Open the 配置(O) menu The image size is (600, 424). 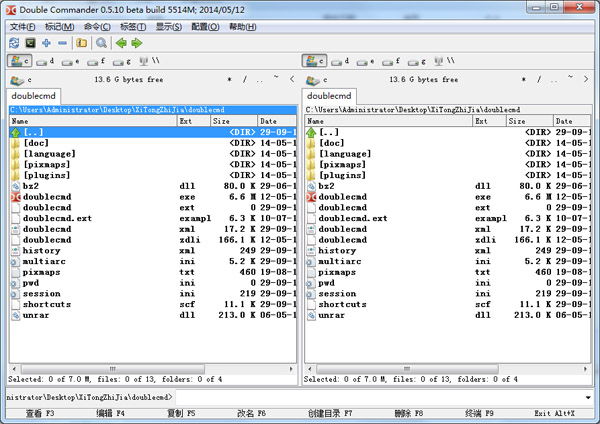point(205,27)
